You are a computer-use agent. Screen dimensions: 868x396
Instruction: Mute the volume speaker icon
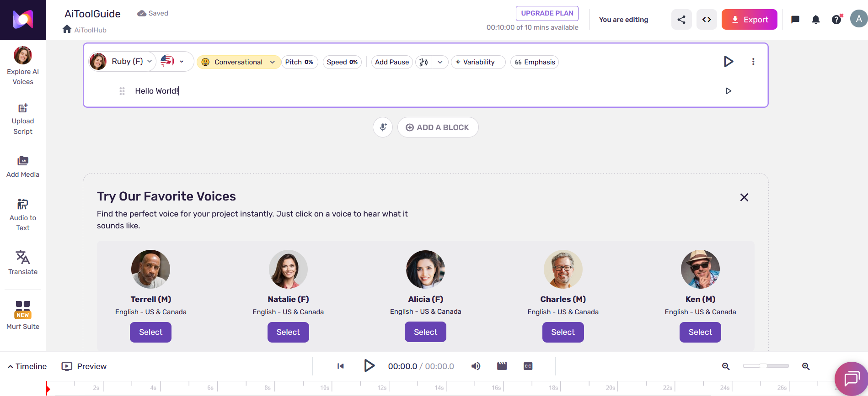(x=476, y=366)
